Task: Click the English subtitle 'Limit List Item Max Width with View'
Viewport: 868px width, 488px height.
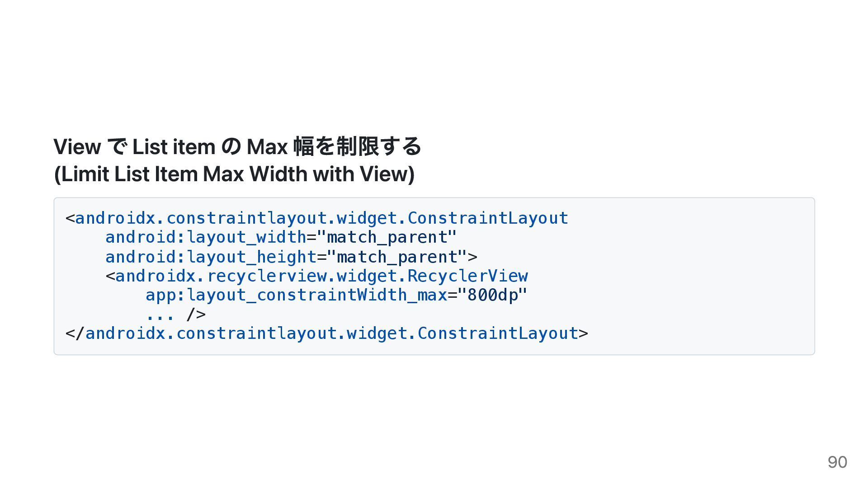Action: pos(234,174)
